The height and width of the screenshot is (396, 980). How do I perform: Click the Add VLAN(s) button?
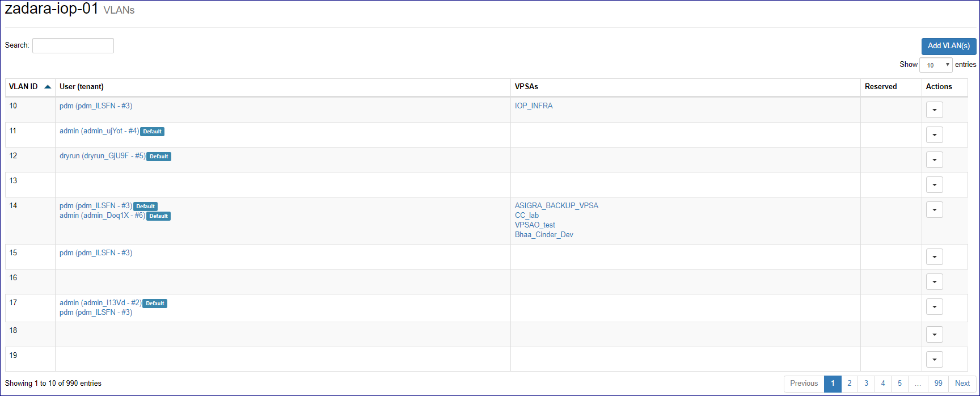[x=948, y=46]
